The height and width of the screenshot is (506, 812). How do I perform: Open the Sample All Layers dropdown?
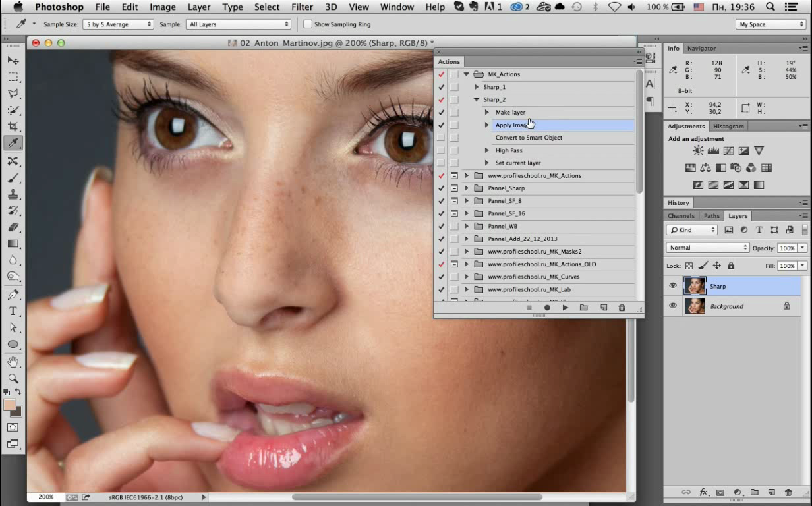pos(239,24)
